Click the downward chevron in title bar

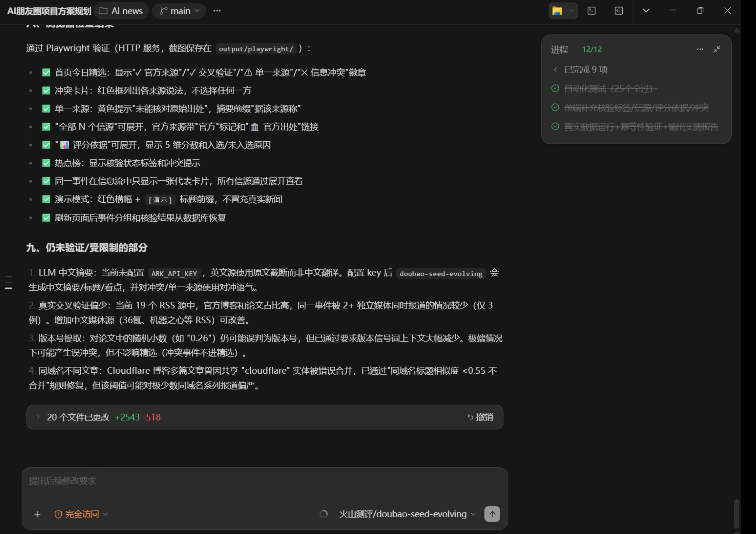[x=646, y=10]
